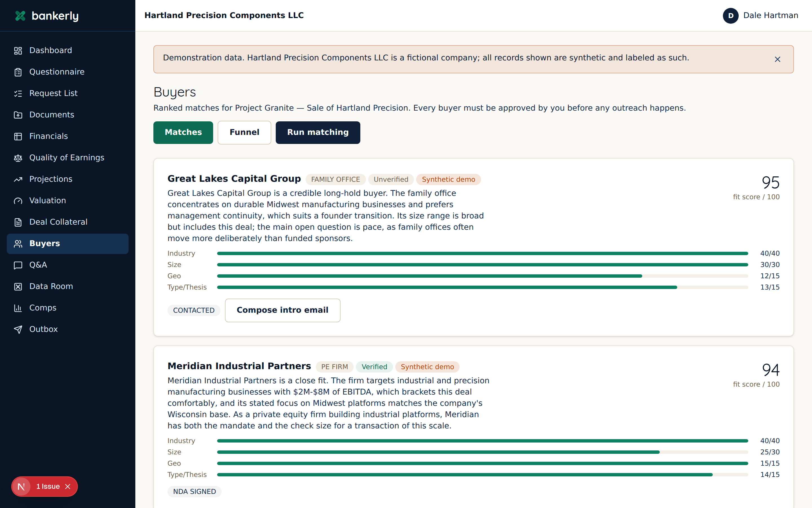Click the Projections trend line icon
812x508 pixels.
click(x=18, y=179)
